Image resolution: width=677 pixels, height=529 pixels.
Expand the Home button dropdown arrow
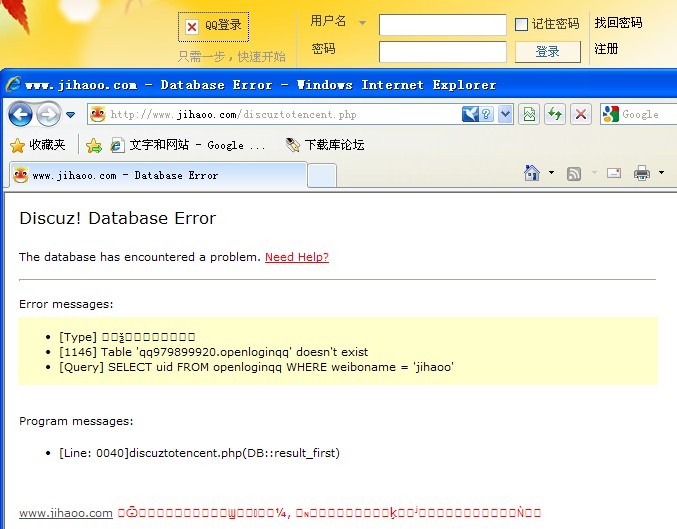551,173
